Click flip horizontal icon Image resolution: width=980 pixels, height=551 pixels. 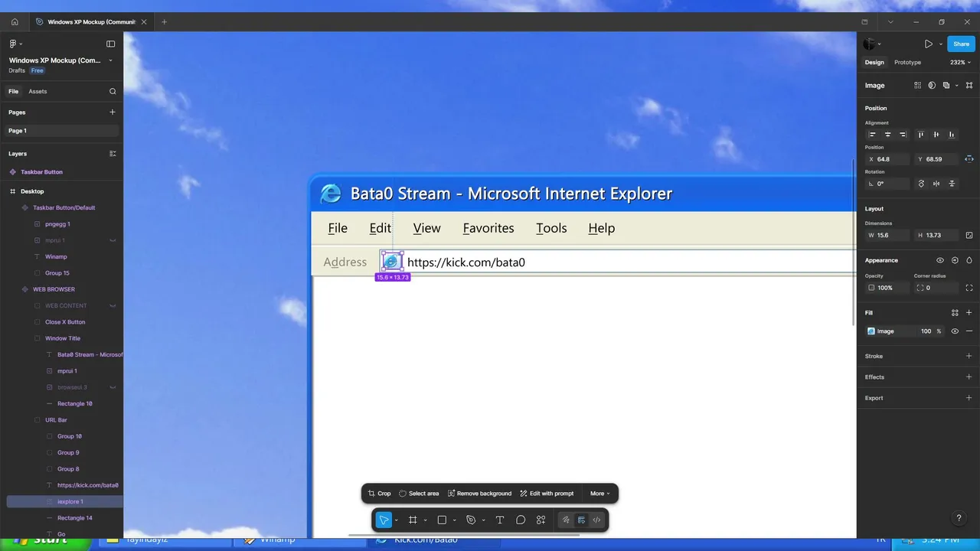[x=936, y=184]
